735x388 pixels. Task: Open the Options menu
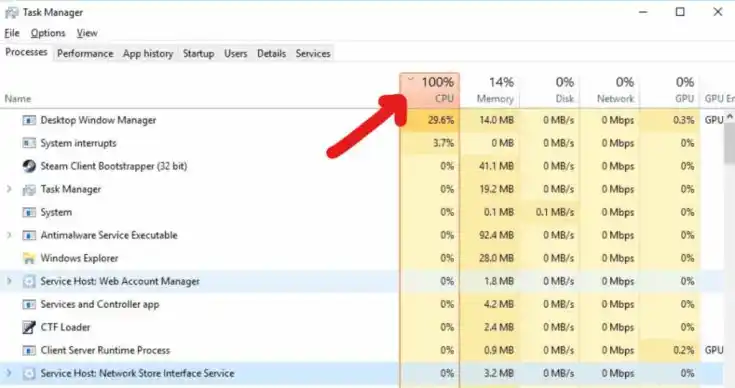click(48, 33)
